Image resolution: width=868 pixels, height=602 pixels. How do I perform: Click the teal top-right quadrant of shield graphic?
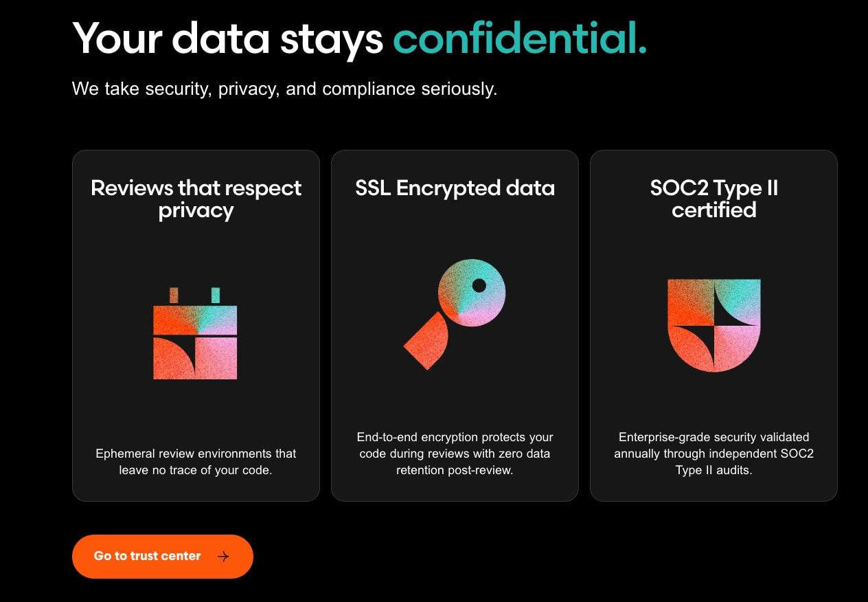pyautogui.click(x=738, y=302)
